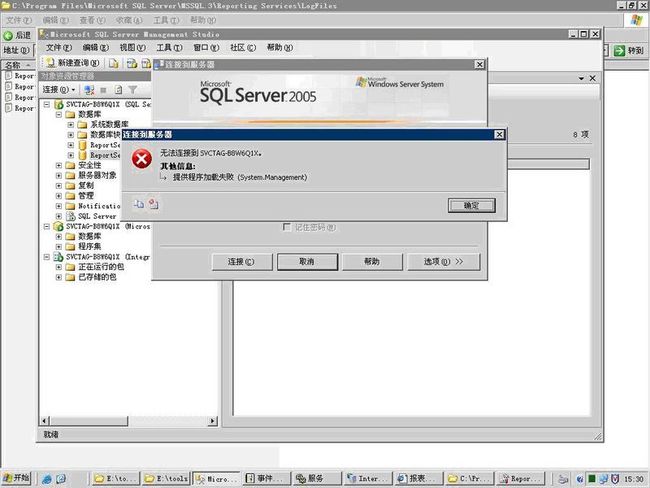Click the filter funnel icon in Object Explorer
This screenshot has height=488, width=650.
[133, 90]
